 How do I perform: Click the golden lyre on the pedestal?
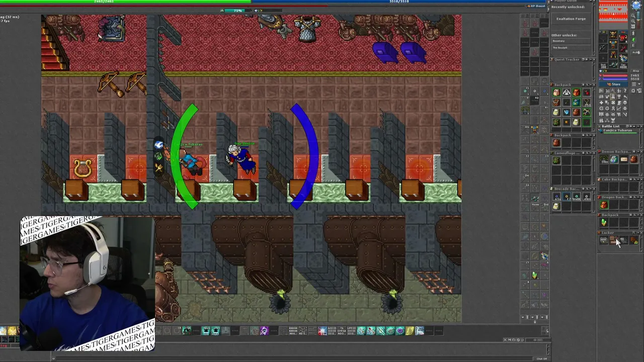[x=83, y=168]
